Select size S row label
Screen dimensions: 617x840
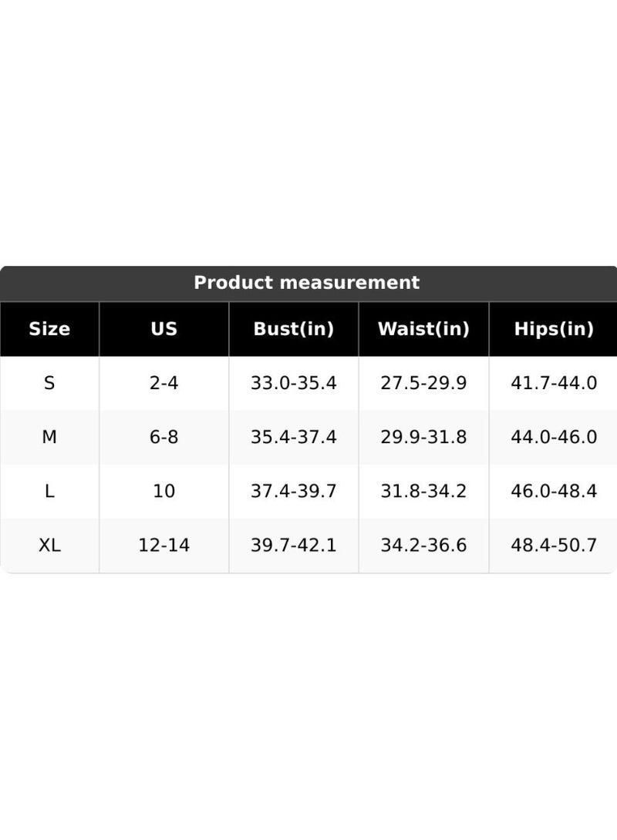click(49, 383)
